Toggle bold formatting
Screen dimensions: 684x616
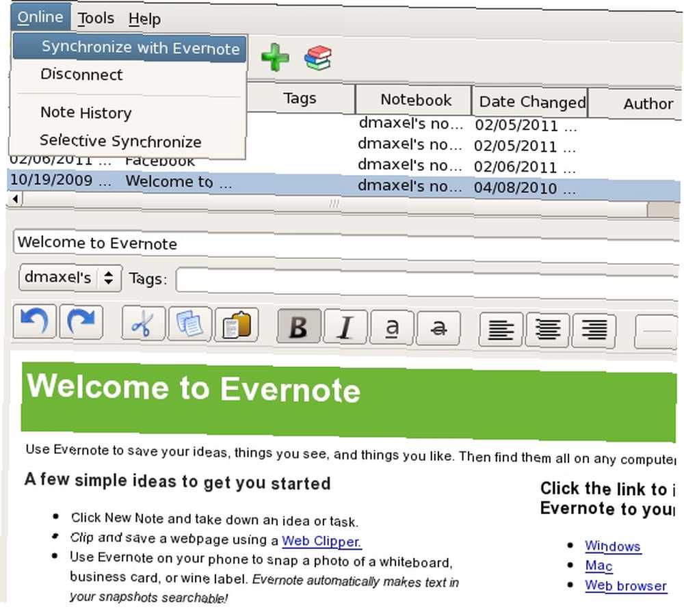click(x=299, y=327)
